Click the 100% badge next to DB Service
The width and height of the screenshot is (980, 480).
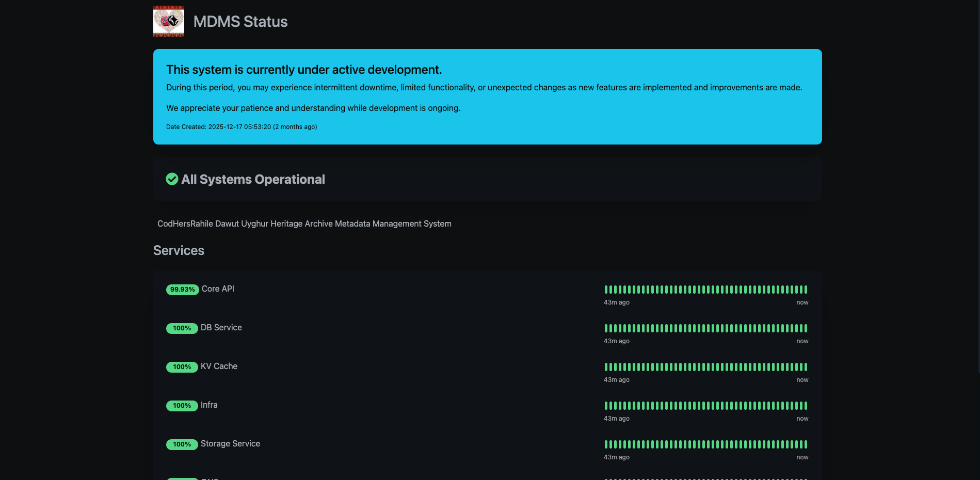(182, 328)
